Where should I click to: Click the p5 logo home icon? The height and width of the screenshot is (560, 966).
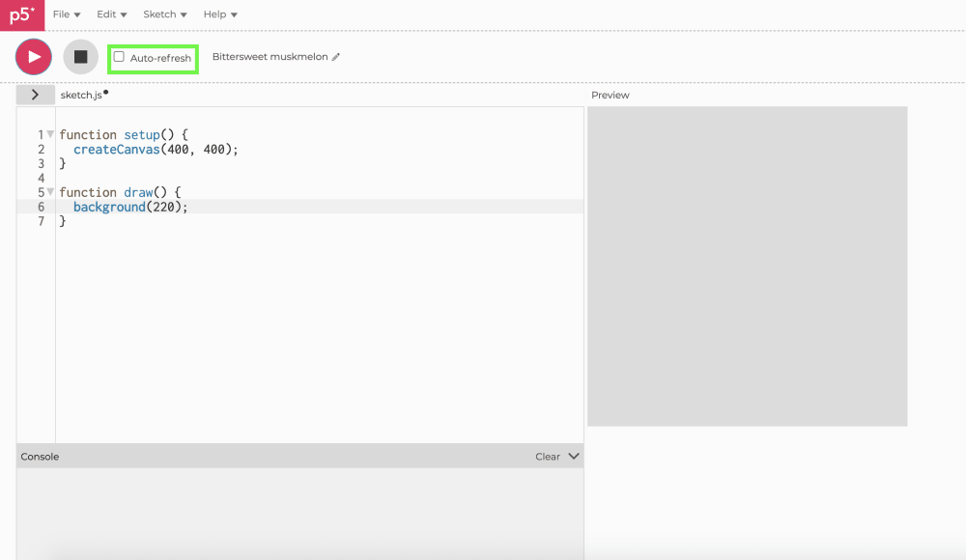22,14
